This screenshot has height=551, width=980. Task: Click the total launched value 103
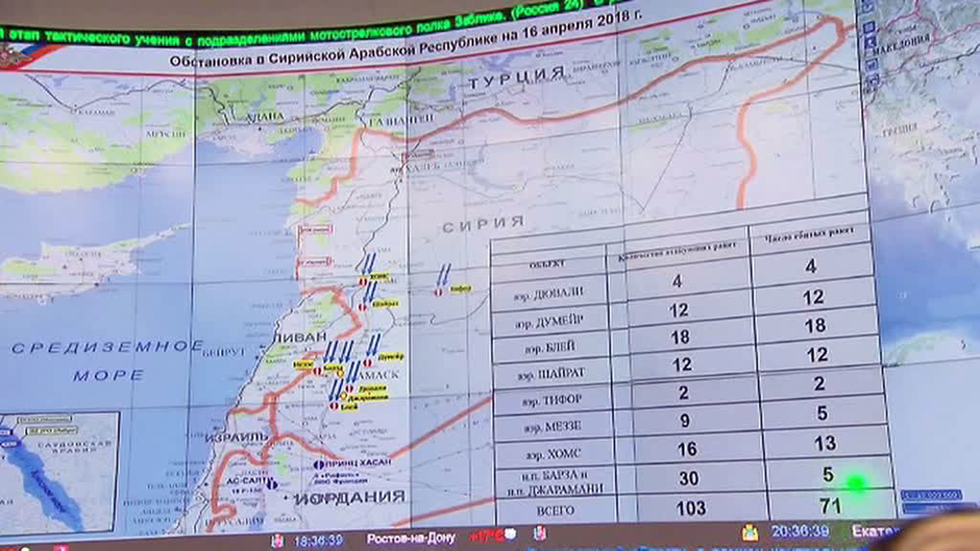click(691, 508)
